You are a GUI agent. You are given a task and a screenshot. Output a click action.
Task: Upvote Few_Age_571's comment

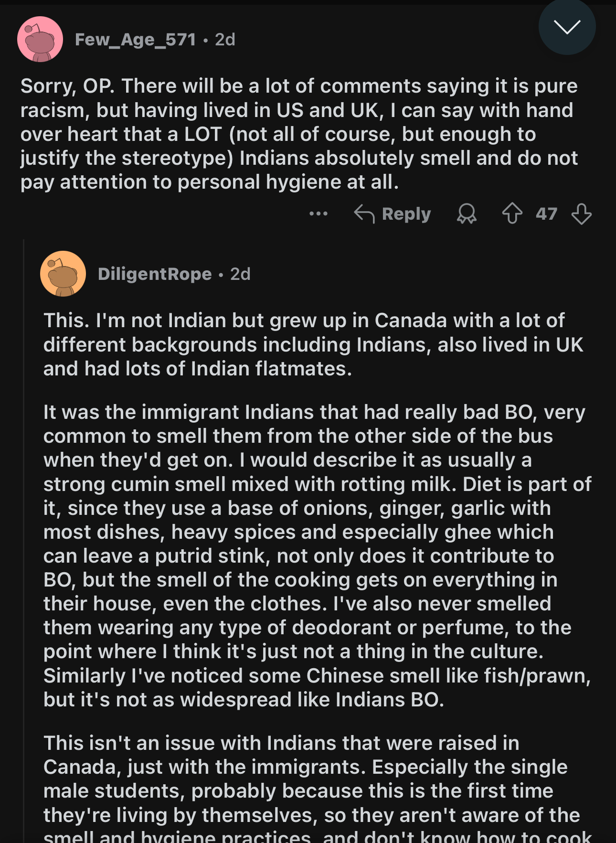pyautogui.click(x=512, y=213)
